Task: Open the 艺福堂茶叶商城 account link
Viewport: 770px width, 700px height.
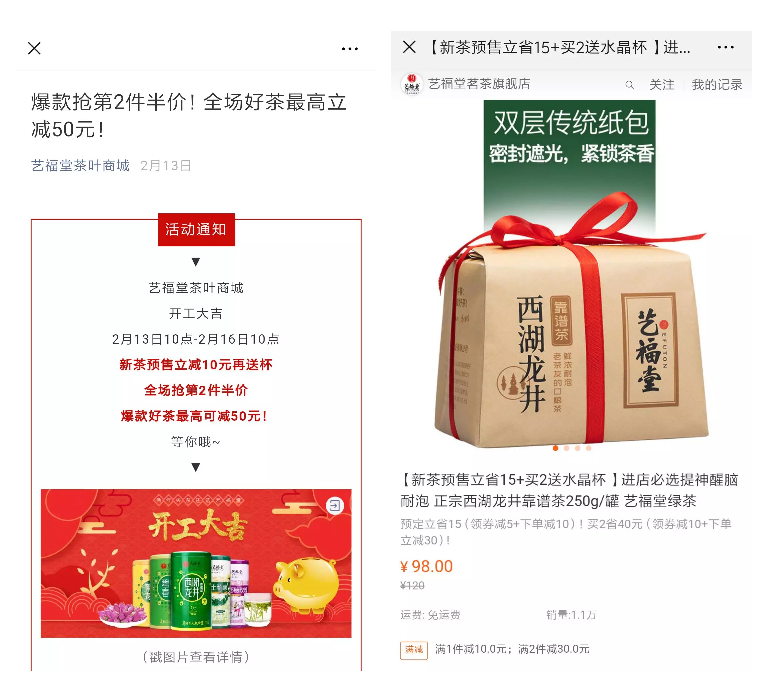Action: coord(80,166)
